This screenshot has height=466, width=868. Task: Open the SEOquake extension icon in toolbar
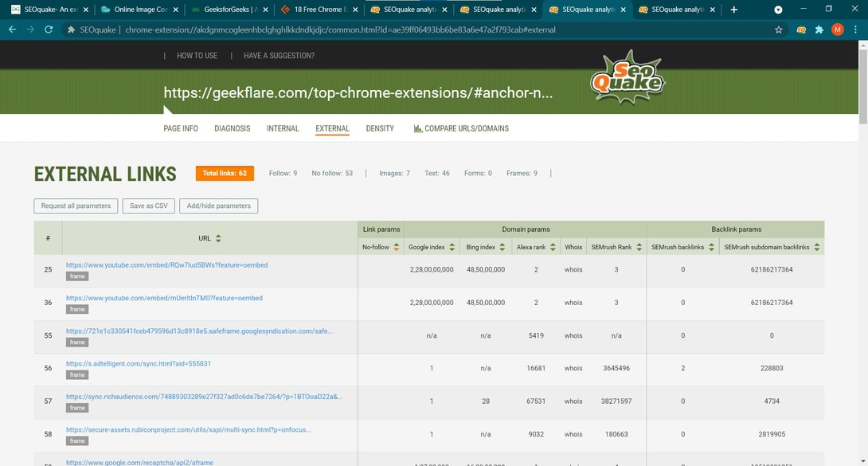(x=801, y=30)
